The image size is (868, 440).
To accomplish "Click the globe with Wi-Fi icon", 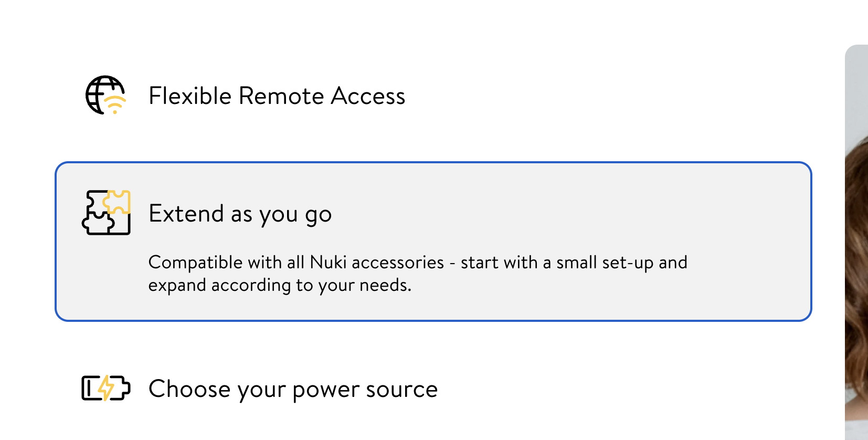I will point(105,95).
